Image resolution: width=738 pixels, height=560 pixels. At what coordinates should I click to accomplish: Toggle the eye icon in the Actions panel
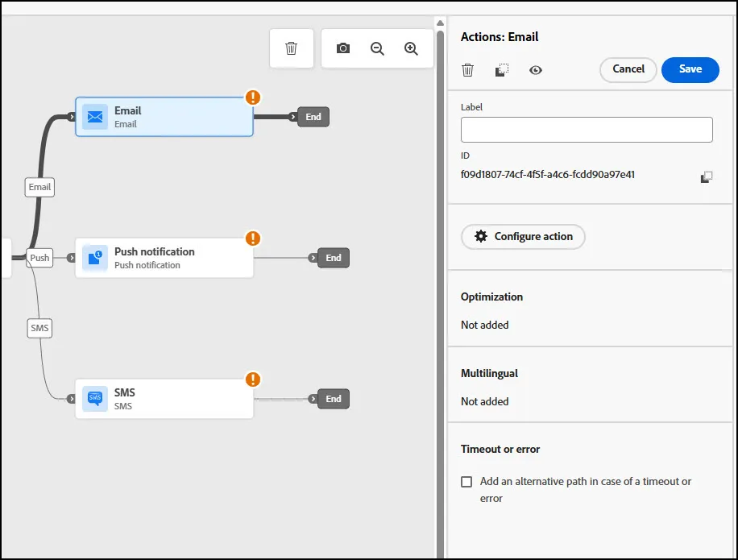536,70
